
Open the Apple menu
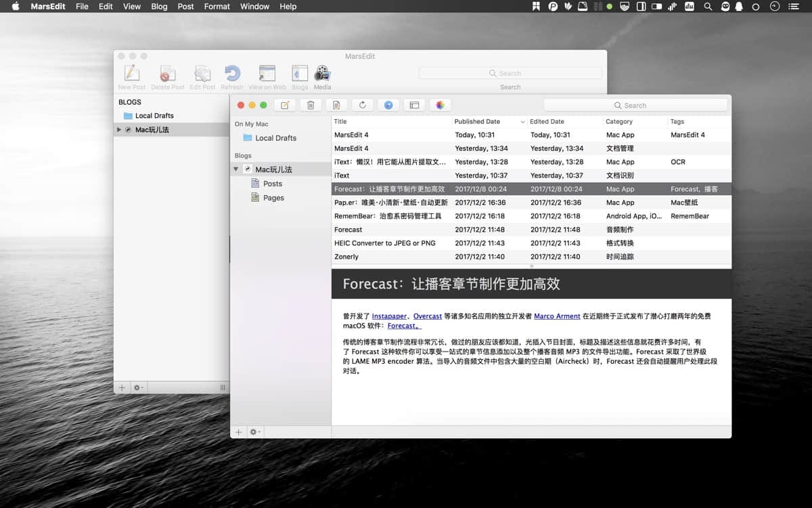pyautogui.click(x=15, y=6)
